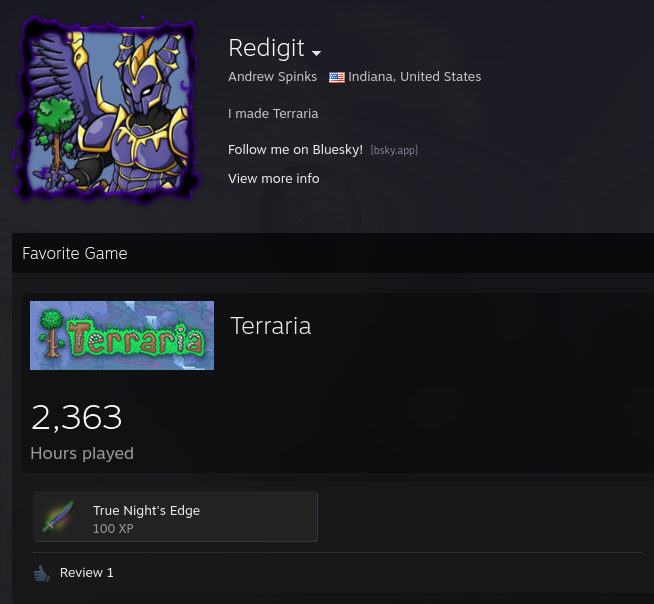Open the Terraria logo banner image
Viewport: 654px width, 604px height.
coord(122,335)
